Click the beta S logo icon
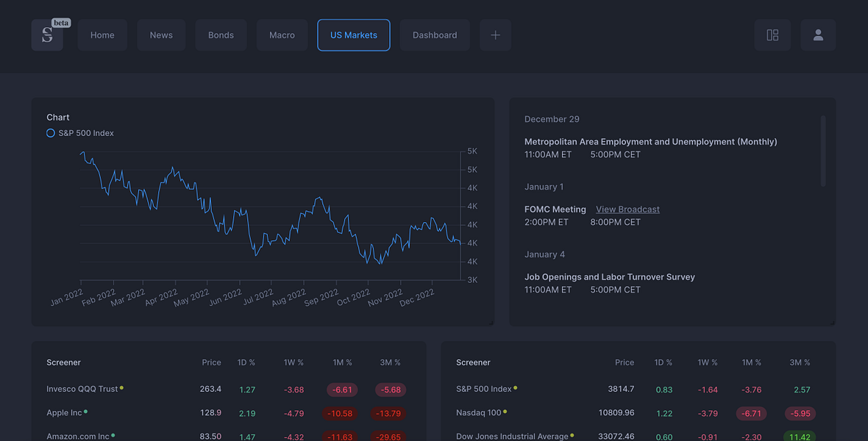 tap(47, 35)
